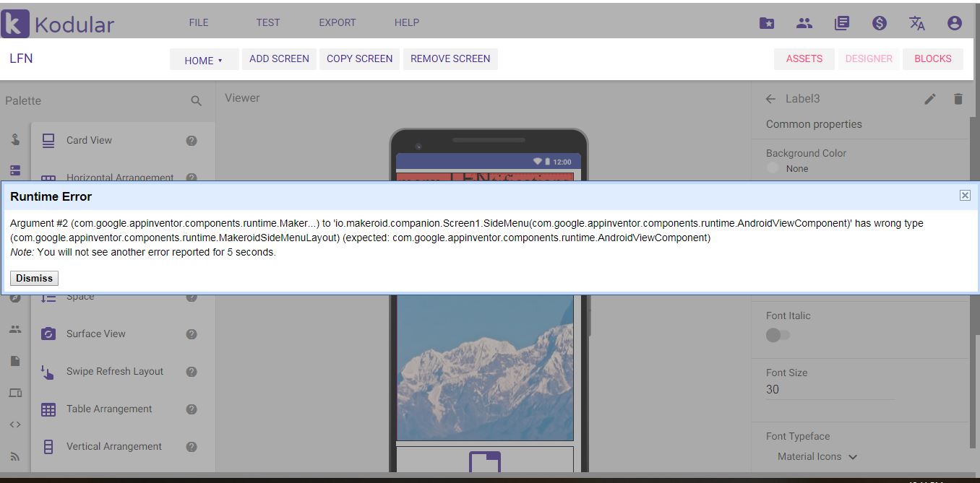Select the Background Color None swatch
This screenshot has width=980, height=483.
[773, 168]
